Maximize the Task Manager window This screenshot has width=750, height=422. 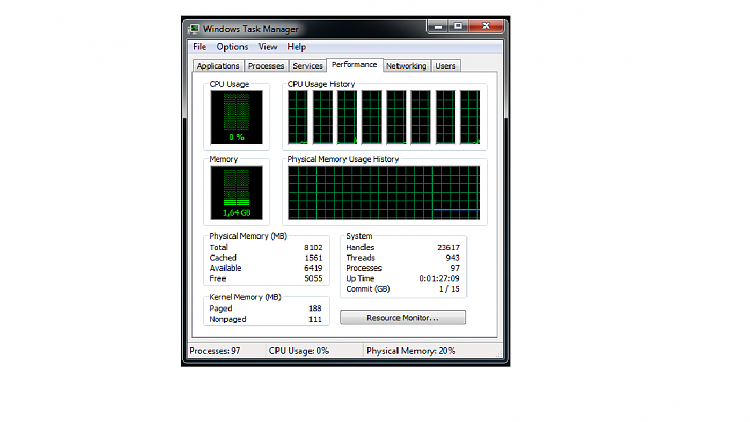tap(458, 26)
